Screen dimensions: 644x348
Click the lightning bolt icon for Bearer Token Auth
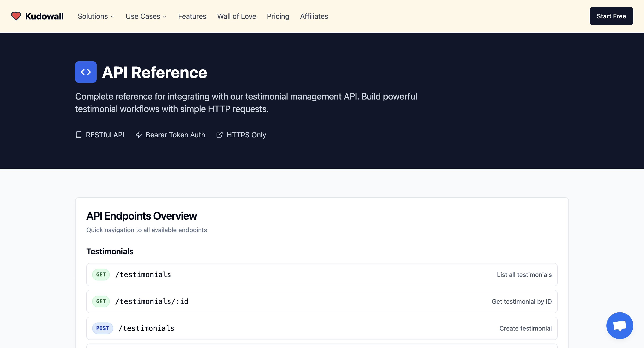click(x=138, y=135)
